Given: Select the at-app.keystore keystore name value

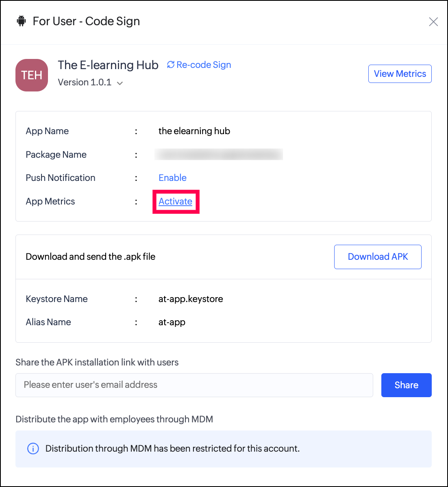Looking at the screenshot, I should tap(191, 299).
